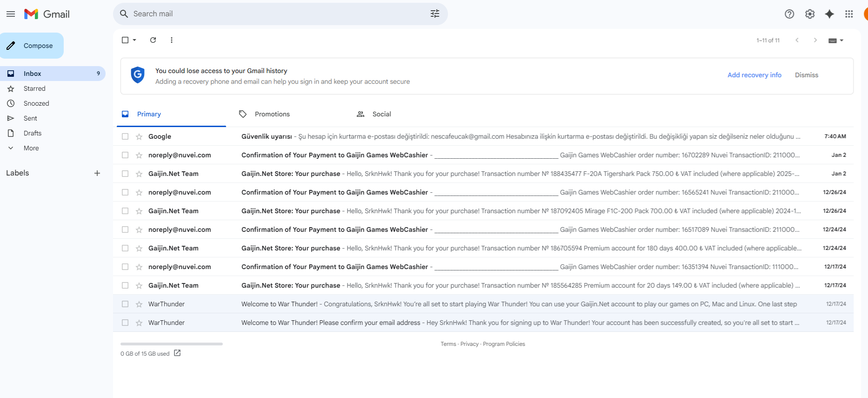Star the Premium account 180 days email
Image resolution: width=868 pixels, height=398 pixels.
coord(139,248)
